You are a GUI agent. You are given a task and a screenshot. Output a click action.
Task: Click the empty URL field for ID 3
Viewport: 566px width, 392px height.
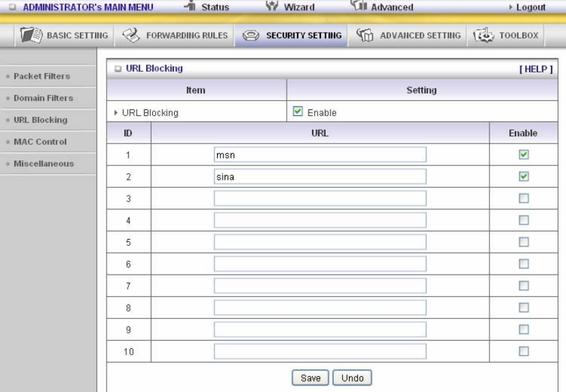coord(320,198)
